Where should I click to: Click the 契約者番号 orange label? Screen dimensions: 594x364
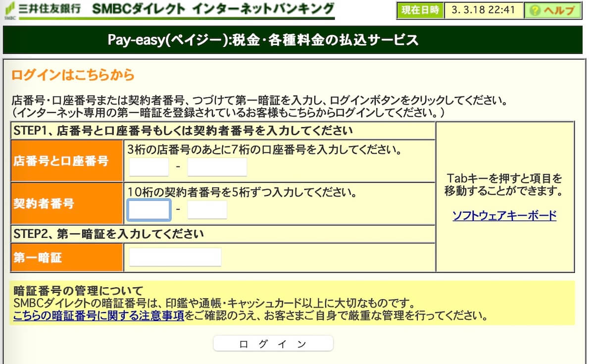coord(67,204)
